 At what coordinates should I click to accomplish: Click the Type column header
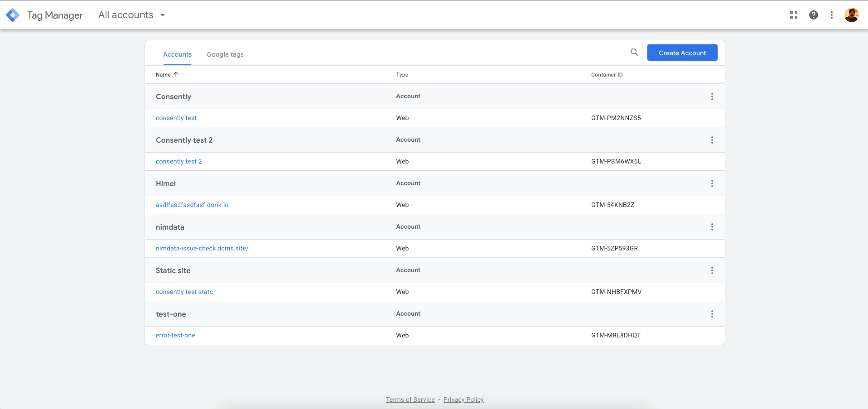point(402,75)
